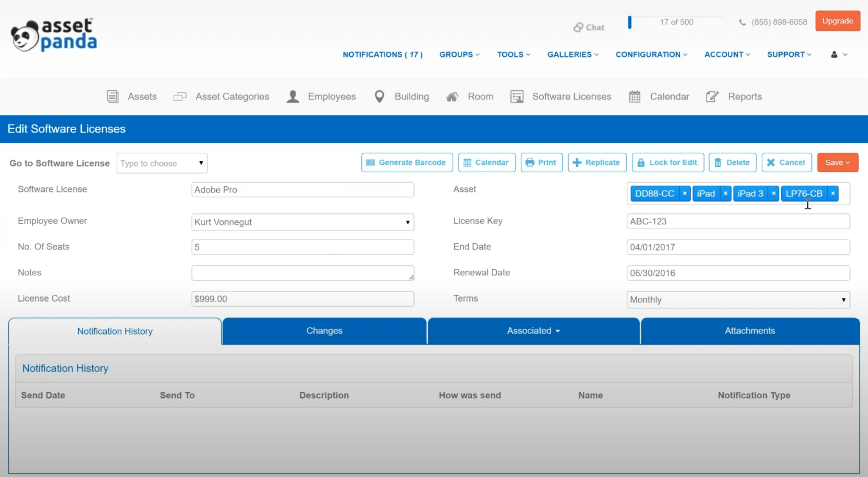
Task: Remove the iPad 3 asset tag
Action: point(773,193)
